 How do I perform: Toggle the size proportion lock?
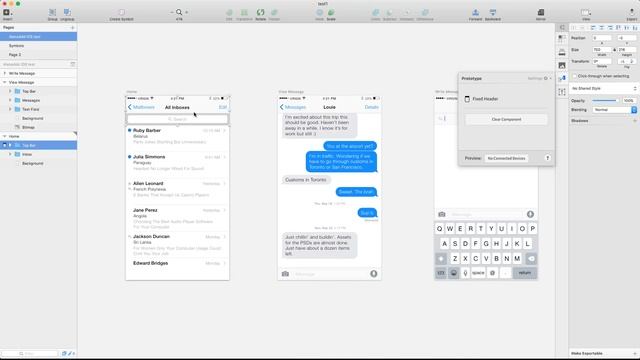click(614, 50)
